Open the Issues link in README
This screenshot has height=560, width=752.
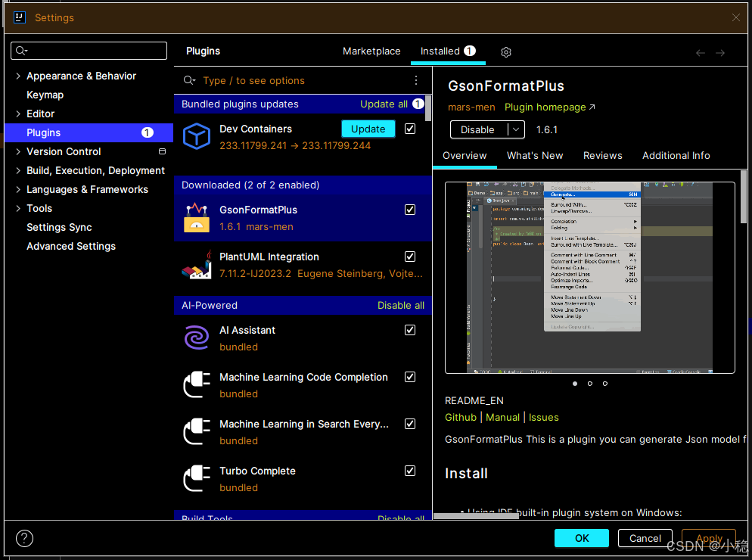[543, 418]
